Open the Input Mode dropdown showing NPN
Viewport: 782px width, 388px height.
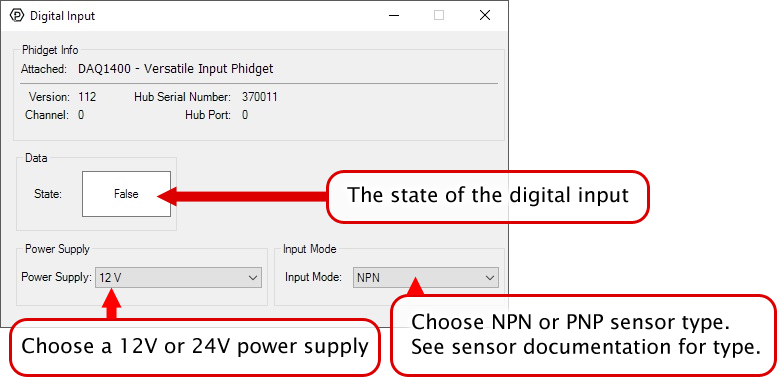426,277
